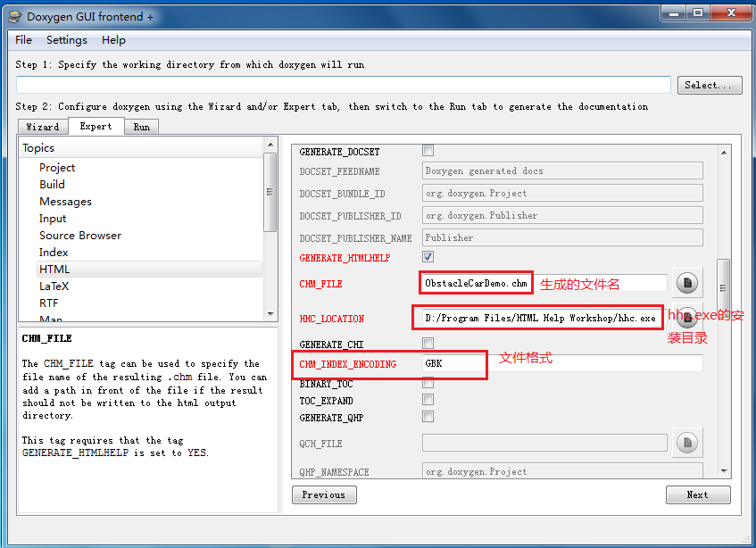Browse for QCH_FILE using file icon button
756x548 pixels.
pos(687,443)
